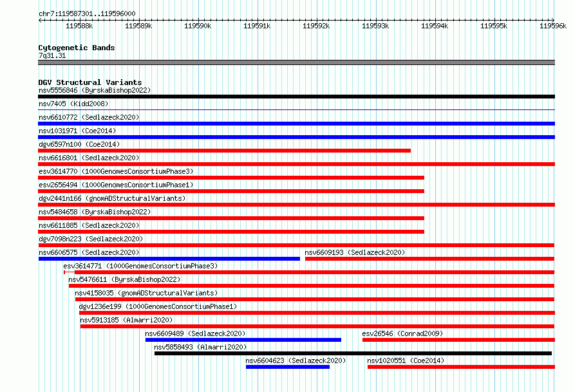Click esv26546 (Conrad2009) label

(402, 333)
